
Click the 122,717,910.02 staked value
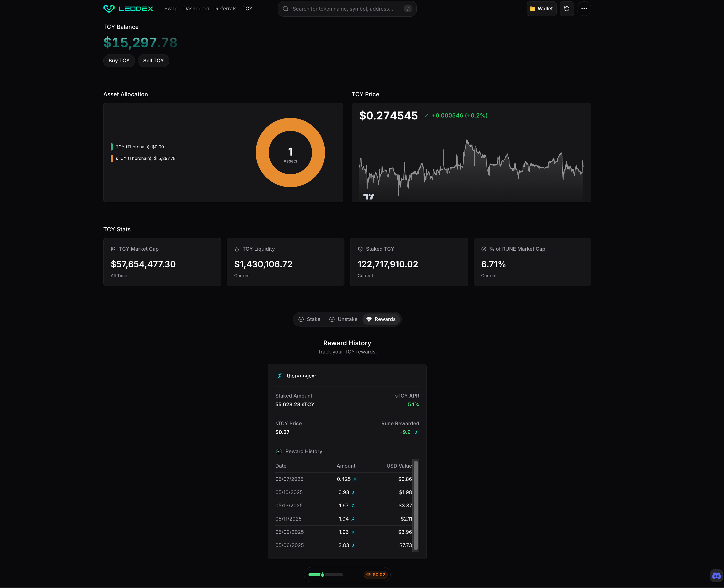click(388, 264)
